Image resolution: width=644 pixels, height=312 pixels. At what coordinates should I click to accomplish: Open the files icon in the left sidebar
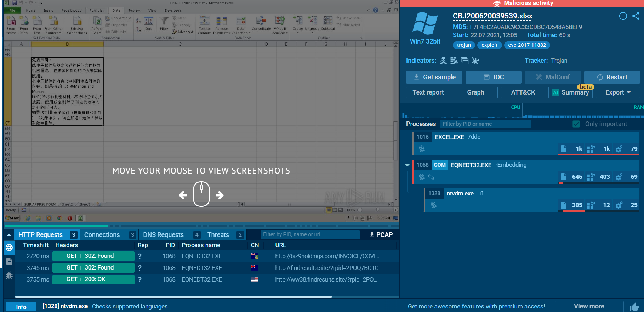9,261
